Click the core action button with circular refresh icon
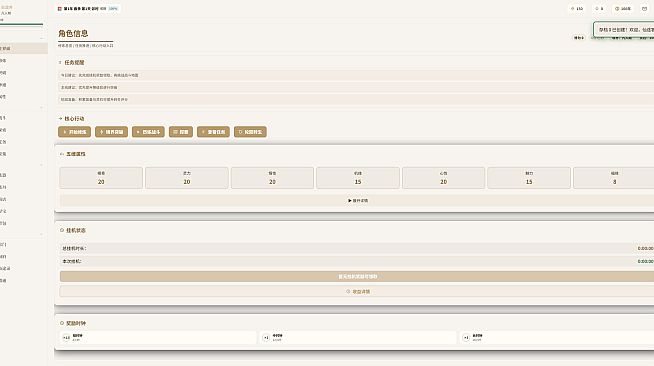The height and width of the screenshot is (366, 654). 250,132
